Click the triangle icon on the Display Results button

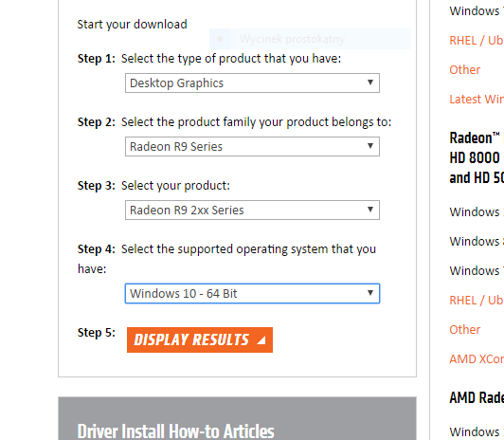(261, 340)
